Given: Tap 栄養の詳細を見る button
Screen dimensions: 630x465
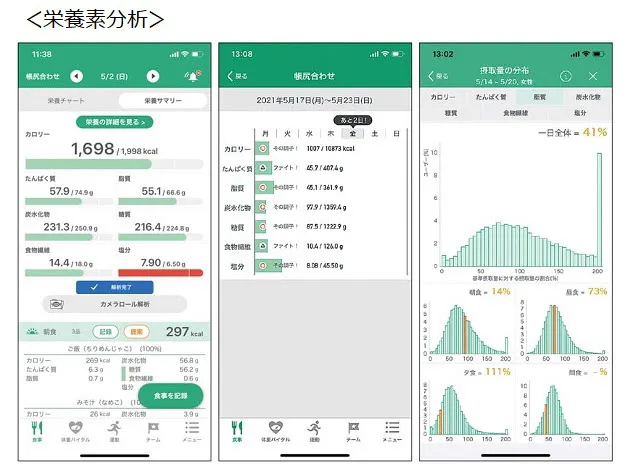Looking at the screenshot, I should [115, 122].
